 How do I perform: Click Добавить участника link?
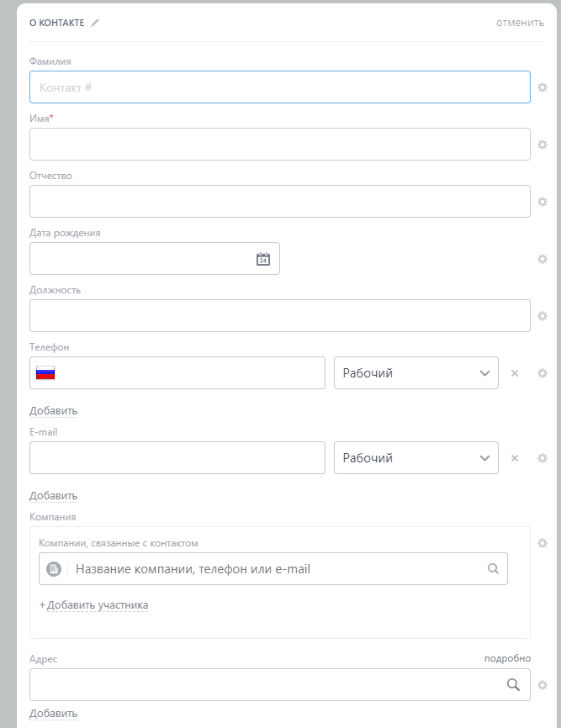[x=96, y=605]
